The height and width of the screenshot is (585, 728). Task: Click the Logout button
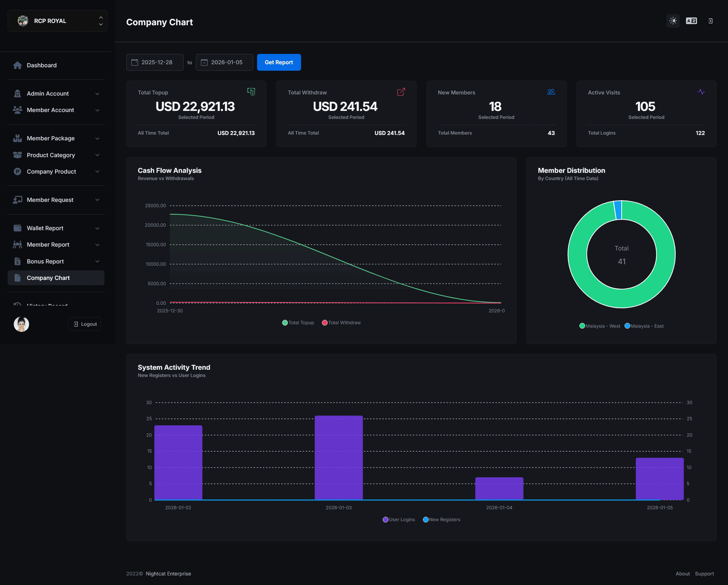pyautogui.click(x=85, y=324)
